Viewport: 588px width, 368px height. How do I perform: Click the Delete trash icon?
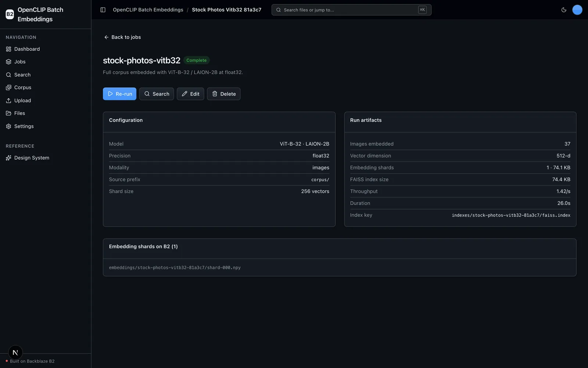pyautogui.click(x=215, y=94)
